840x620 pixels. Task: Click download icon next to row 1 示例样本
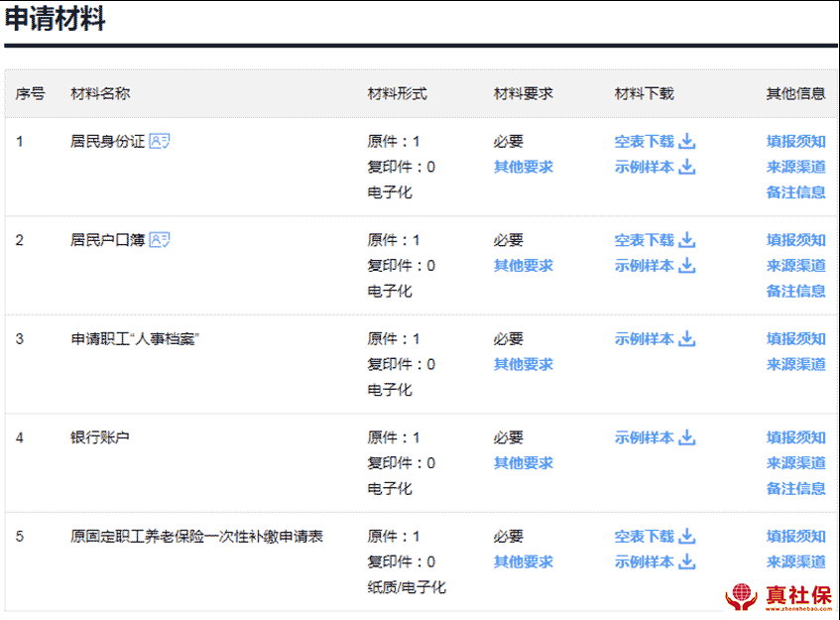point(687,167)
